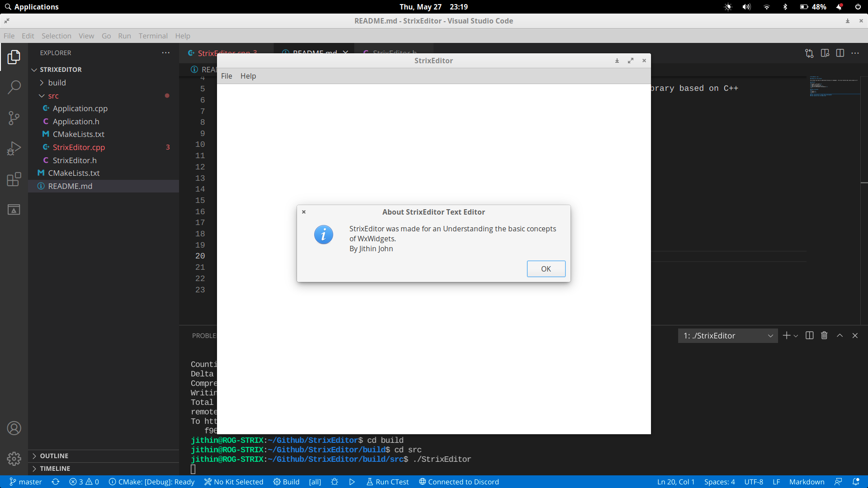This screenshot has width=868, height=488.
Task: Expand the OUTLINE section
Action: click(54, 456)
